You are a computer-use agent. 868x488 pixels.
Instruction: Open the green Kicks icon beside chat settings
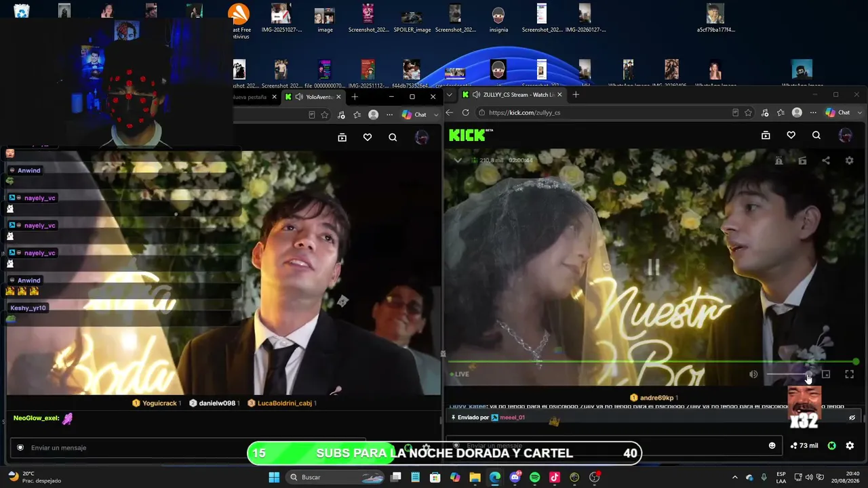point(831,445)
